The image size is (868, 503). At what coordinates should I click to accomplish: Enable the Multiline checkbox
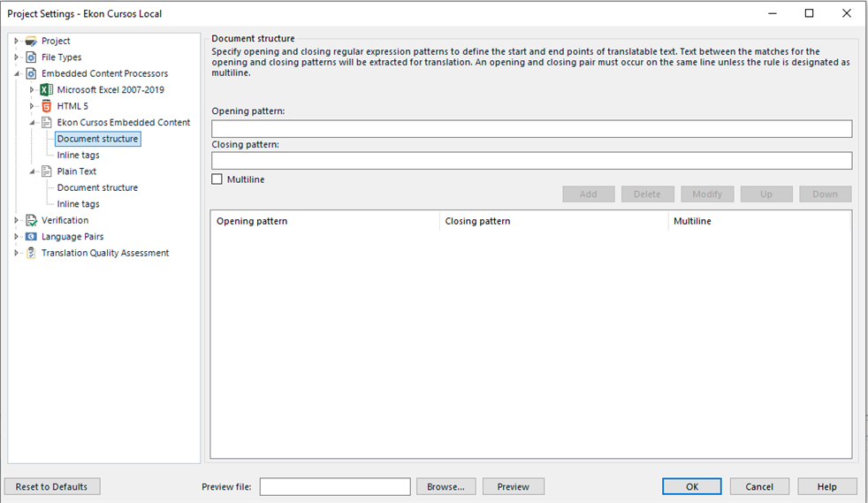tap(217, 179)
